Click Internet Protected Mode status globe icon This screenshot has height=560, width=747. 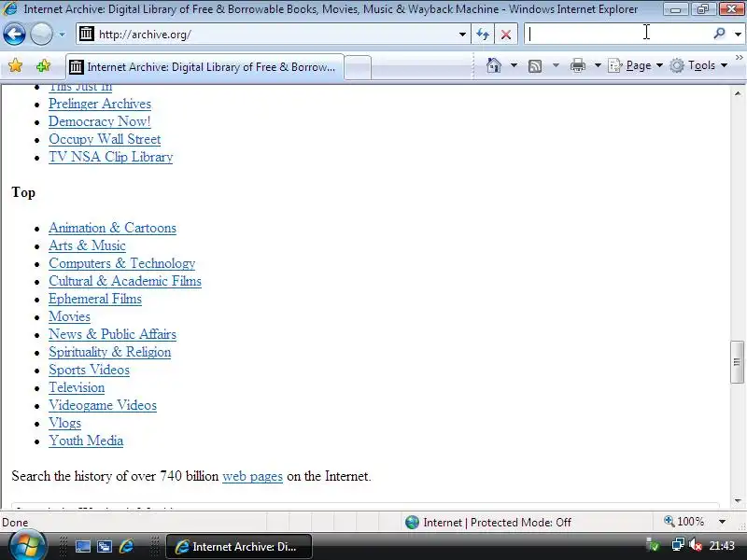point(412,523)
